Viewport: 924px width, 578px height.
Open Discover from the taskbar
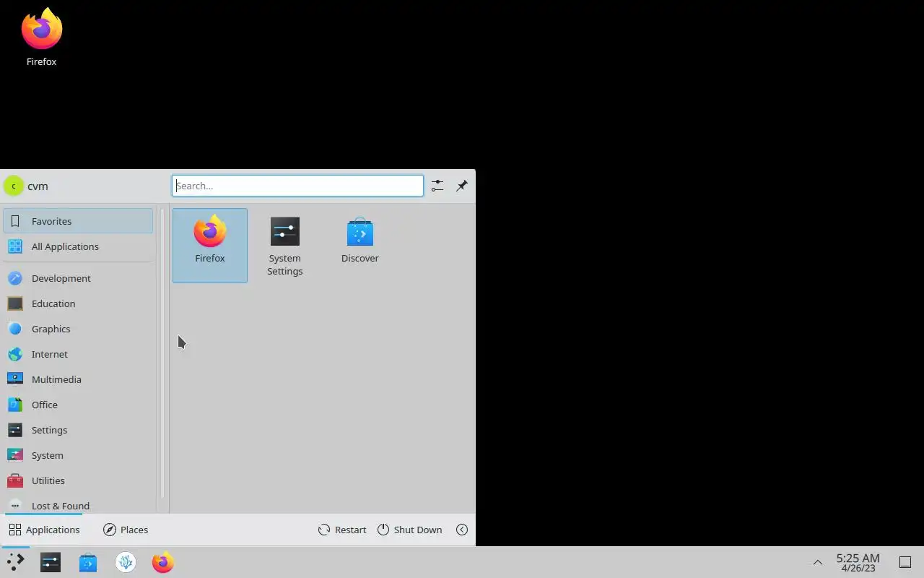[x=88, y=562]
